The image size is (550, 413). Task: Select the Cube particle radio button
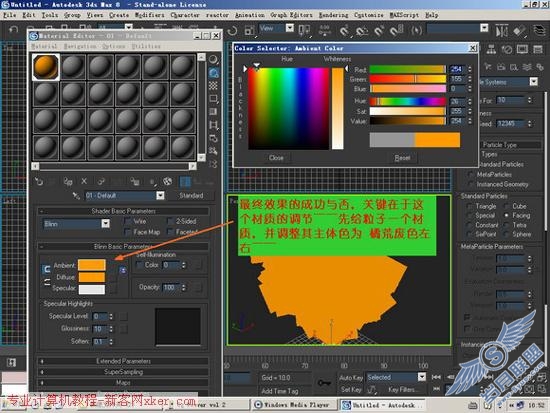coord(506,206)
